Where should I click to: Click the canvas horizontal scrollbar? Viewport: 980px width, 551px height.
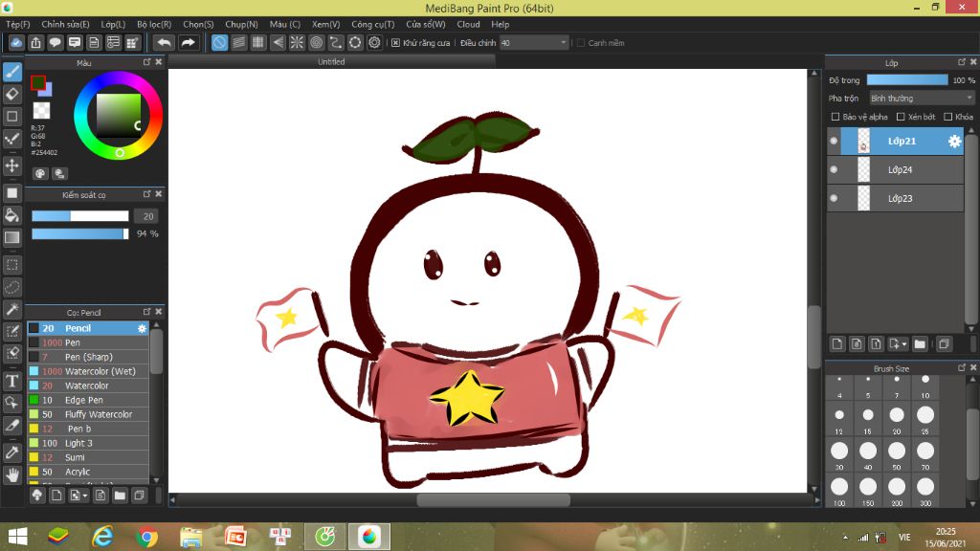494,499
